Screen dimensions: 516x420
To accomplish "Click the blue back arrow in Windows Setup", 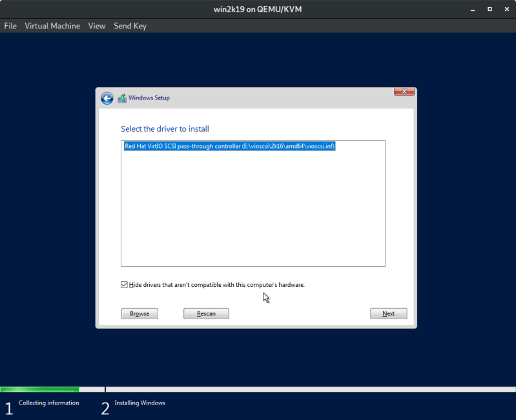I will coord(107,98).
